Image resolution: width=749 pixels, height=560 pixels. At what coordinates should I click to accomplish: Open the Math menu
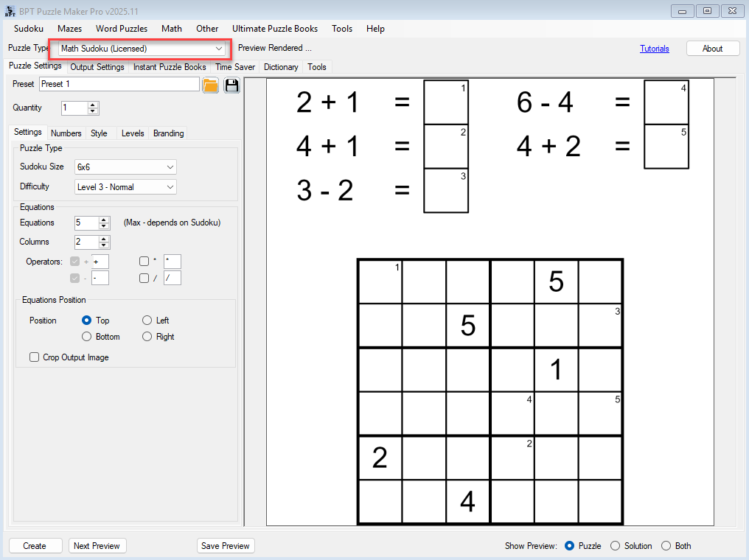coord(171,29)
